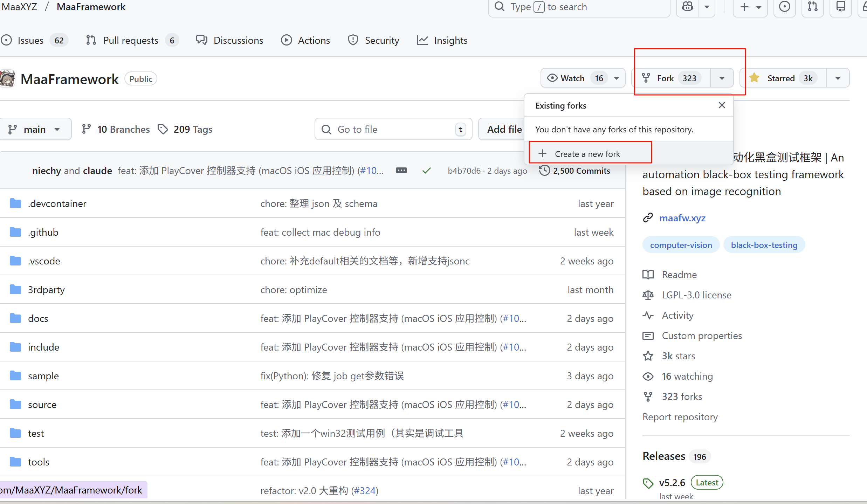Screen dimensions: 867x504
Task: Open the create new plus menu
Action: point(750,7)
